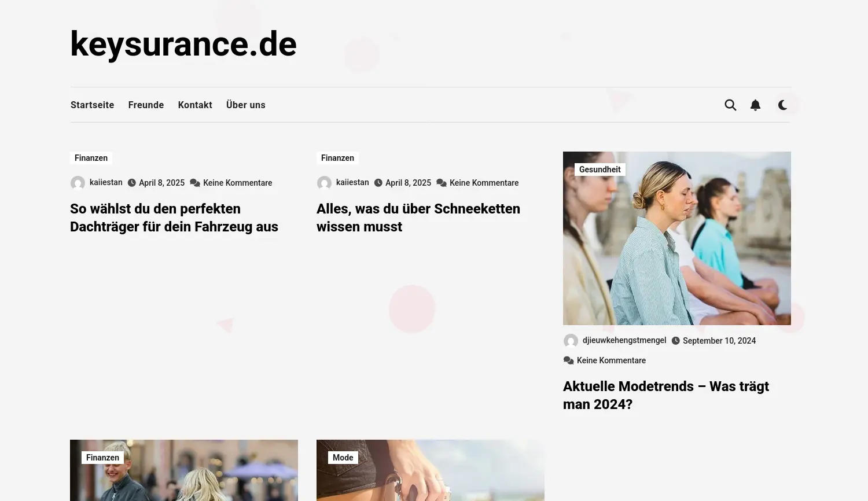Click the Gesundheit category tag
The image size is (868, 501).
click(599, 170)
